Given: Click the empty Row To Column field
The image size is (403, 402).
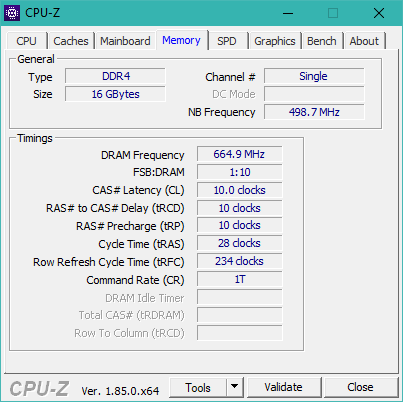Looking at the screenshot, I should (239, 333).
